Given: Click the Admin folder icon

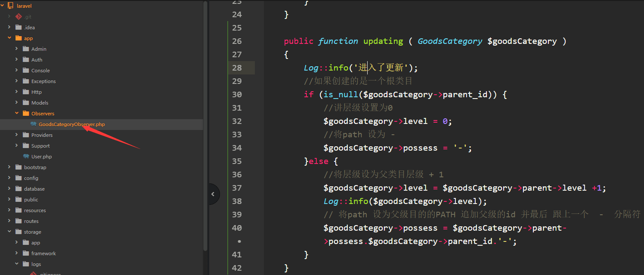Looking at the screenshot, I should [25, 49].
